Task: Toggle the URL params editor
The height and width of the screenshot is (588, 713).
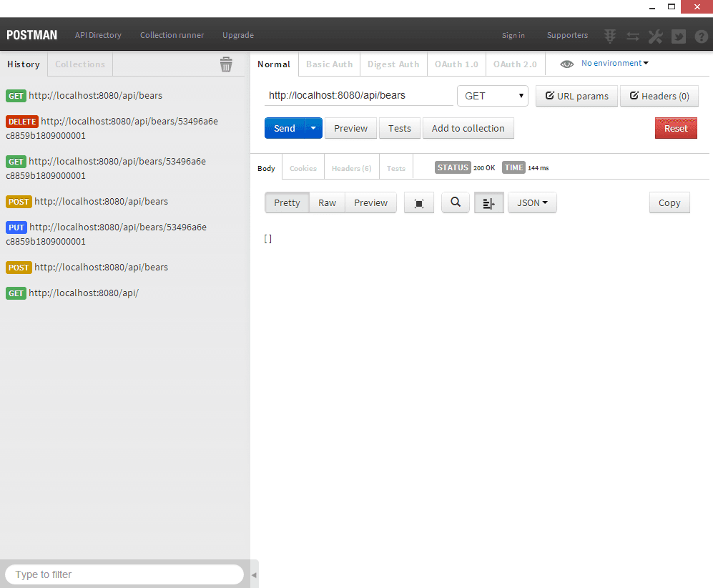Action: (576, 96)
